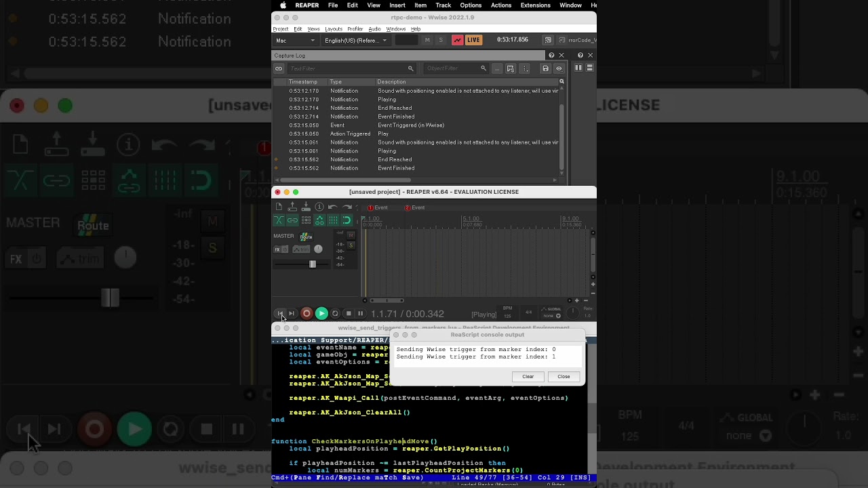Click REAPER save project icon
This screenshot has height=488, width=868.
(306, 207)
